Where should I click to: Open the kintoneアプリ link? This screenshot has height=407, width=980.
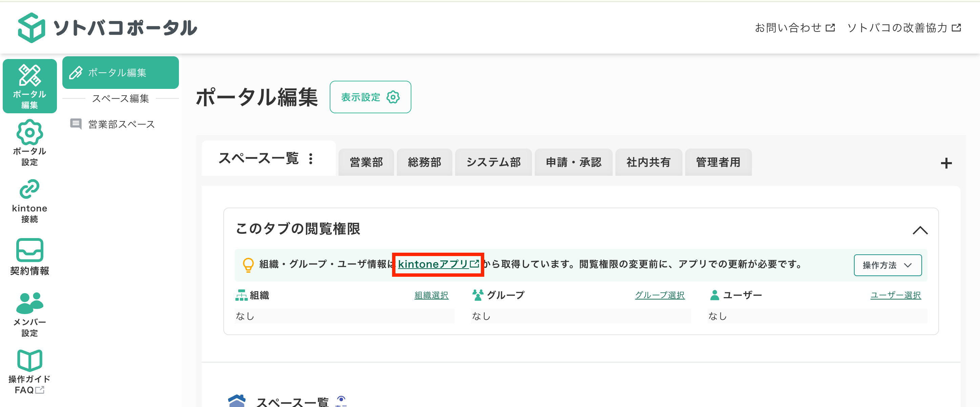[437, 264]
